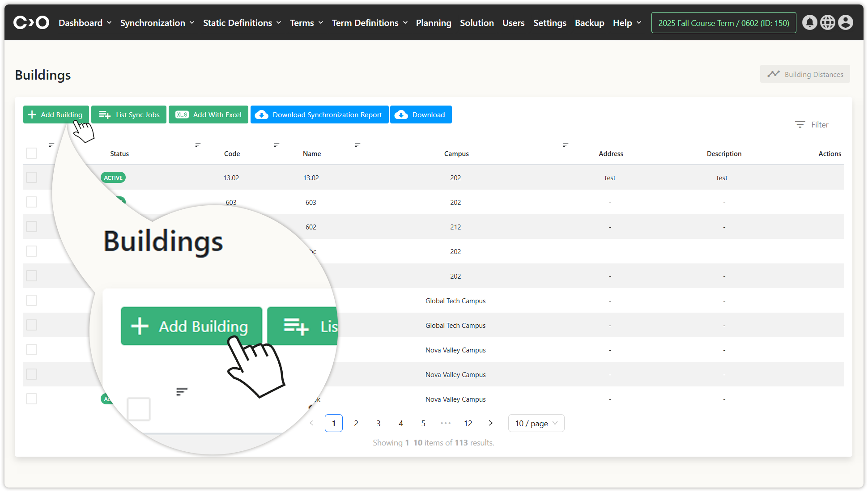Click Download Synchronization Report button
The image size is (868, 492).
pyautogui.click(x=319, y=115)
